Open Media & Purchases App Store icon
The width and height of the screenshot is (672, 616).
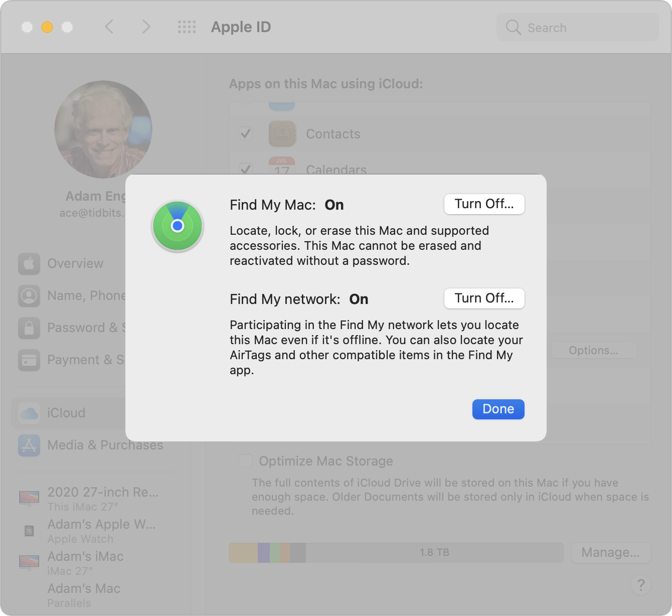coord(29,445)
